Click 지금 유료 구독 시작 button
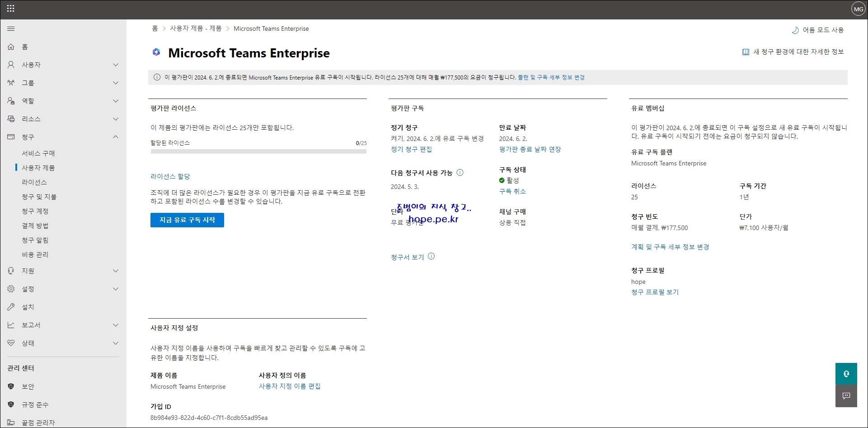The width and height of the screenshot is (868, 428). pyautogui.click(x=187, y=220)
